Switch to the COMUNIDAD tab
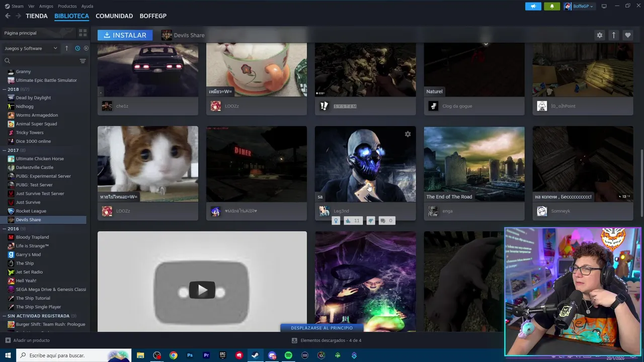Screen dimensions: 644x362 114,16
